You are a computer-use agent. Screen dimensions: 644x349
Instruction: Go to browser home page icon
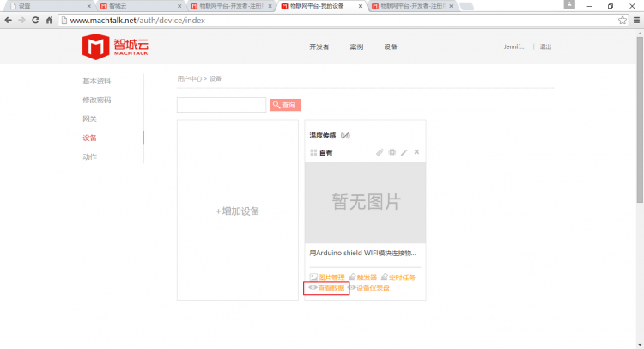(x=51, y=20)
